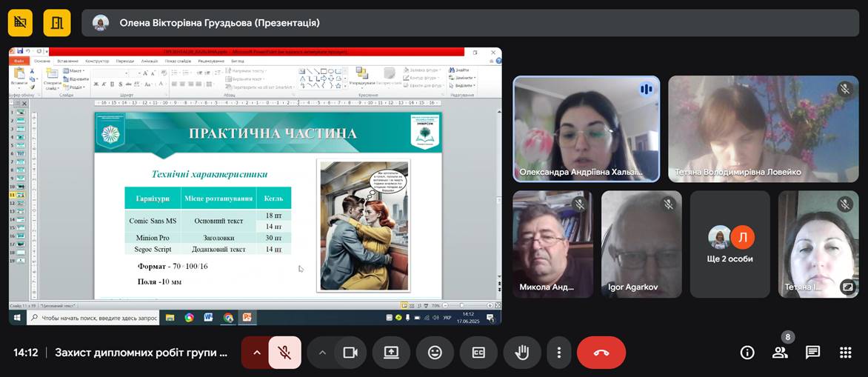Toggle Italic К in PowerPoint ribbon
The image size is (868, 377).
point(104,84)
